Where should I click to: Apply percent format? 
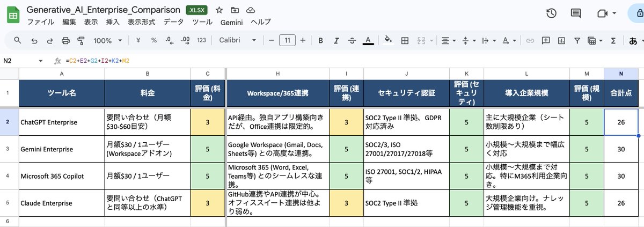click(x=153, y=40)
